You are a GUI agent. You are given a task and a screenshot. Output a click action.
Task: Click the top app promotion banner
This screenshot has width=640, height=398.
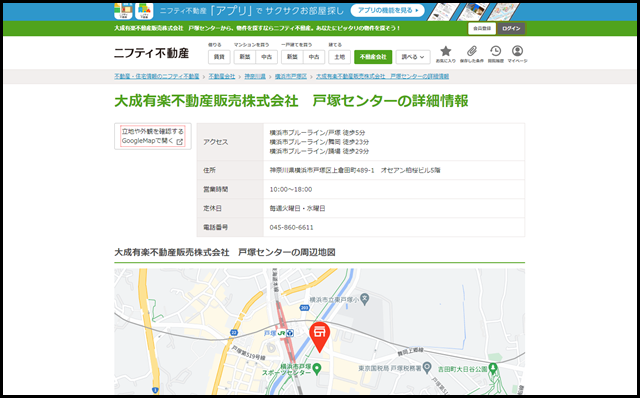click(320, 11)
